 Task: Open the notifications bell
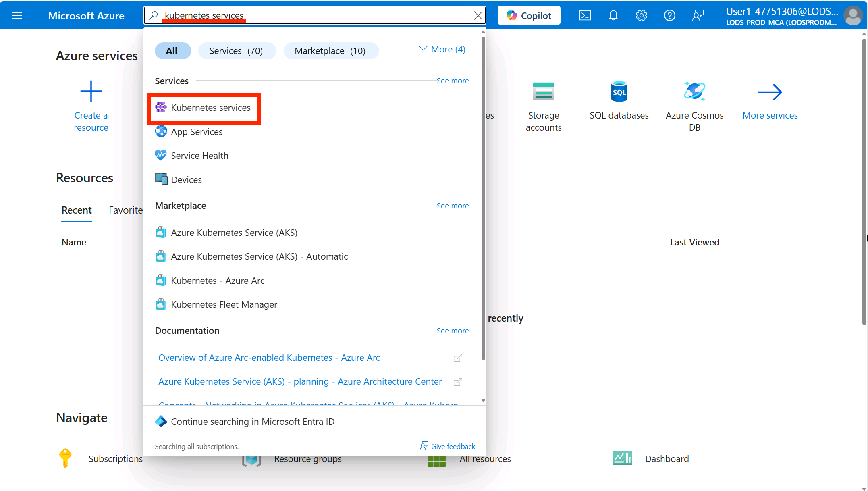pos(613,15)
